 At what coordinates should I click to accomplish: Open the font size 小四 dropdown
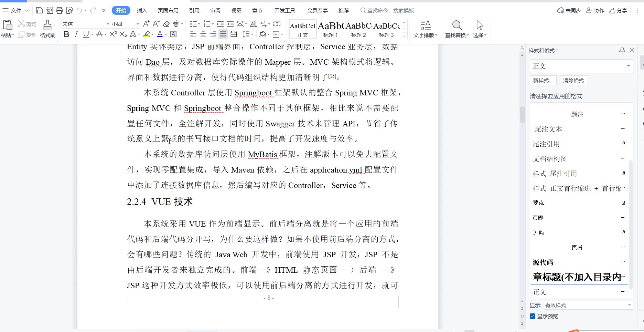tap(138, 24)
